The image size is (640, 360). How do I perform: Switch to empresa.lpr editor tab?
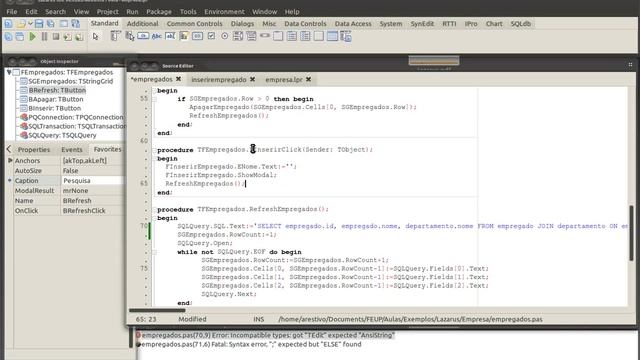tap(284, 80)
